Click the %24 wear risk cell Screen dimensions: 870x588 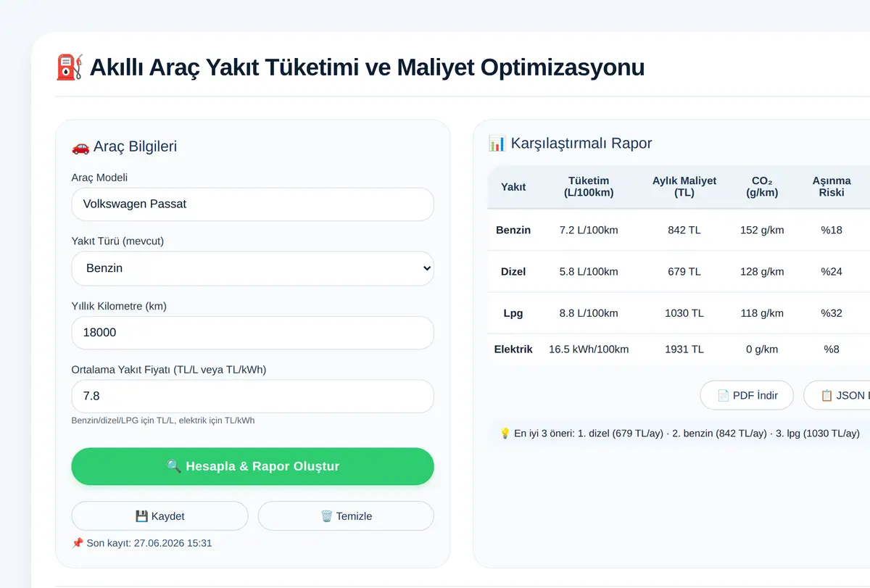[x=832, y=272]
